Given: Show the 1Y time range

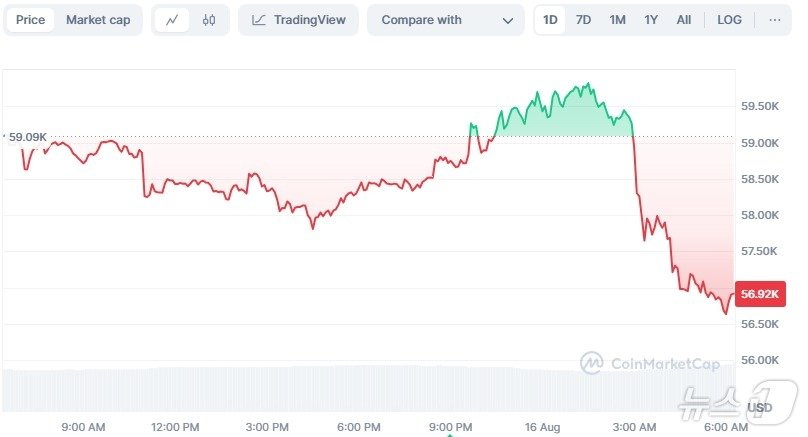Looking at the screenshot, I should (x=651, y=20).
